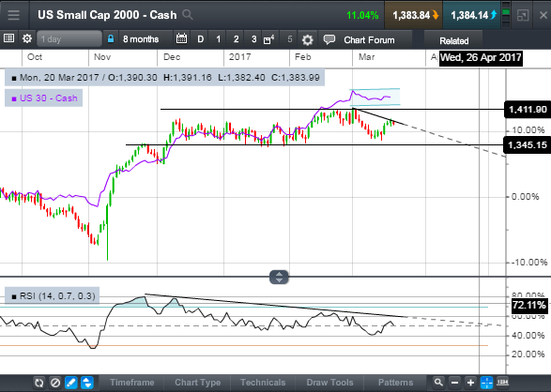Image resolution: width=551 pixels, height=392 pixels.
Task: Click the Dec label on time axis
Action: (172, 57)
